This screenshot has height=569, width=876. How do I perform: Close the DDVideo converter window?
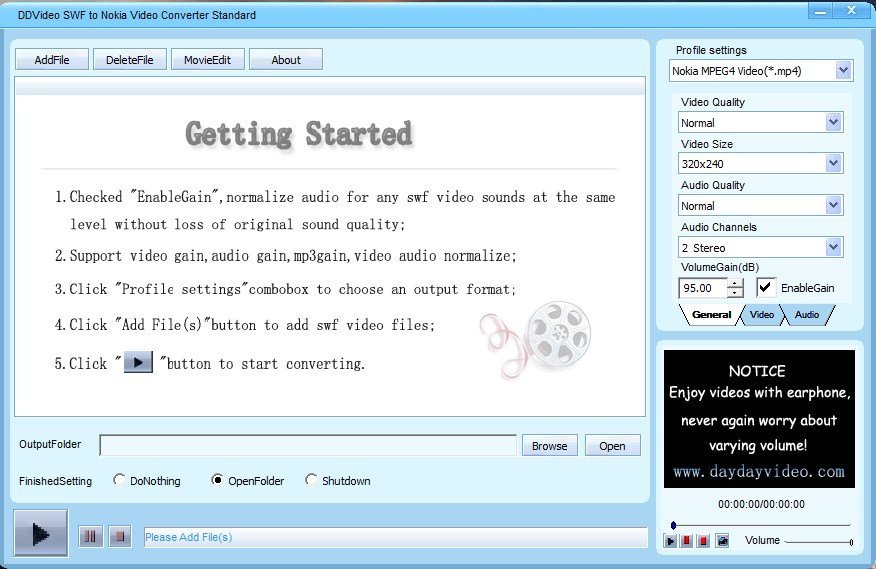click(x=851, y=11)
